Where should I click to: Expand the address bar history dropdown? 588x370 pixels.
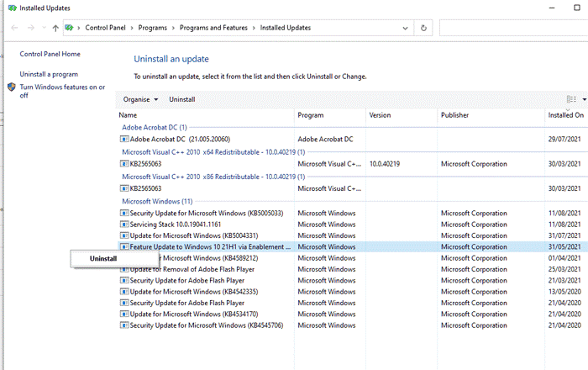(405, 28)
